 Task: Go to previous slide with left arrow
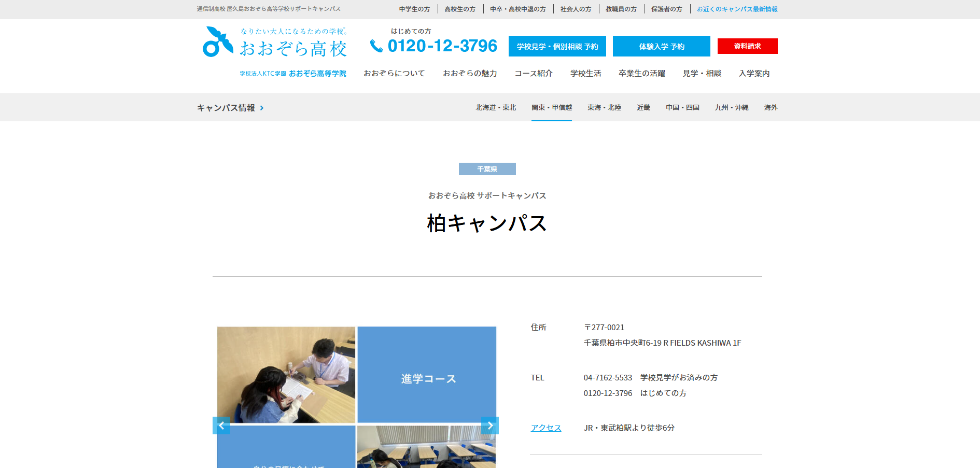(221, 426)
